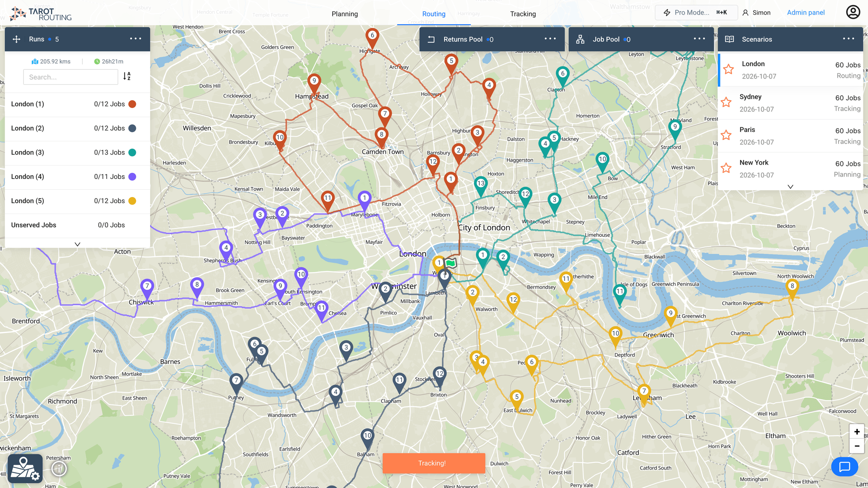Image resolution: width=868 pixels, height=488 pixels.
Task: Toggle favorite star for the New York scenario
Action: coord(726,168)
